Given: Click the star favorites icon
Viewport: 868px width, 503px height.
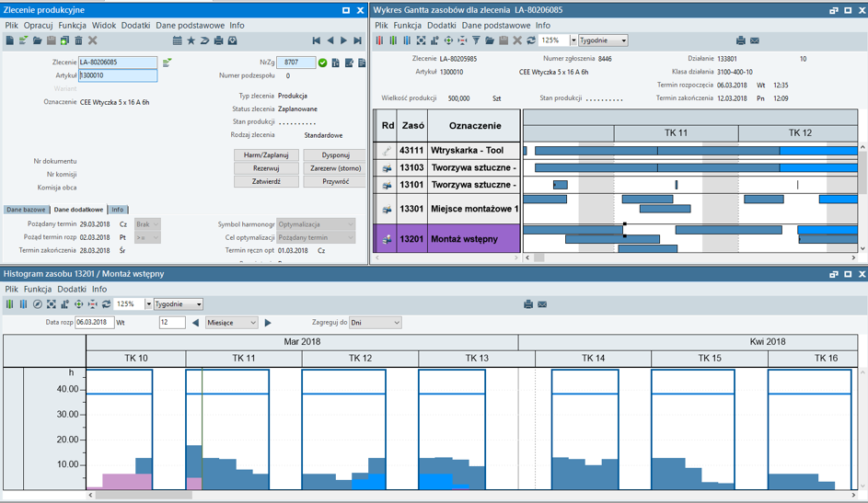Looking at the screenshot, I should point(191,40).
